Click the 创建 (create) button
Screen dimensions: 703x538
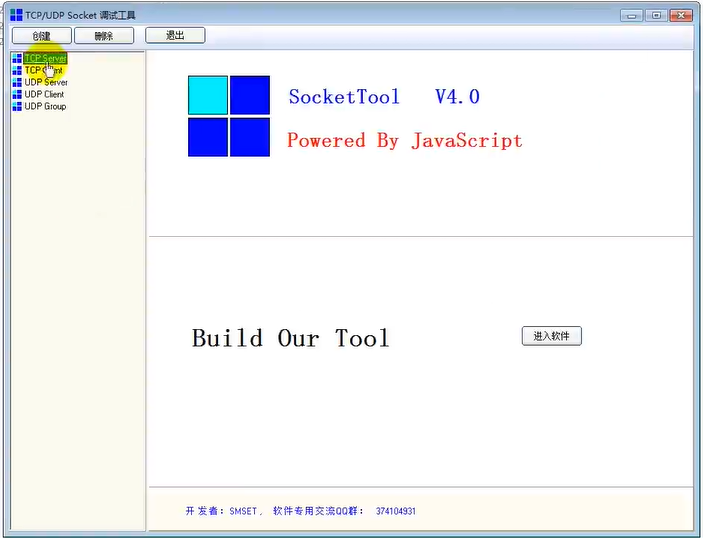[42, 35]
